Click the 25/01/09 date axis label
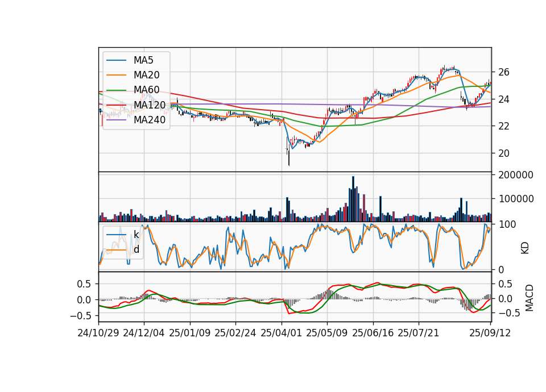The width and height of the screenshot is (546, 392). point(190,333)
